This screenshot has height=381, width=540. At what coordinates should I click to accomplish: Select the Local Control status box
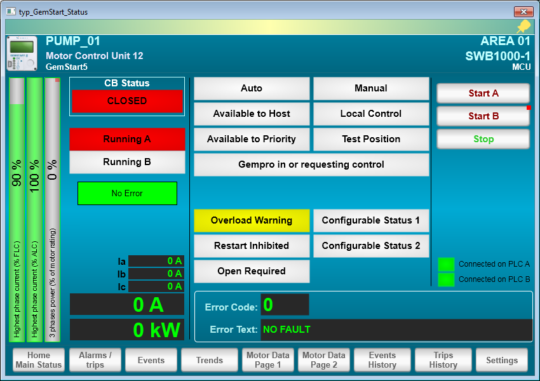(x=371, y=114)
